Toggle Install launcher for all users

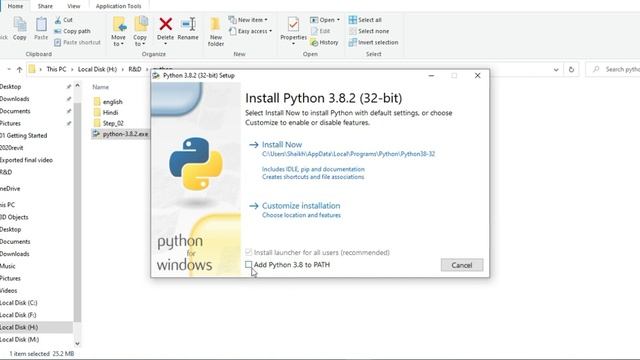(x=248, y=252)
